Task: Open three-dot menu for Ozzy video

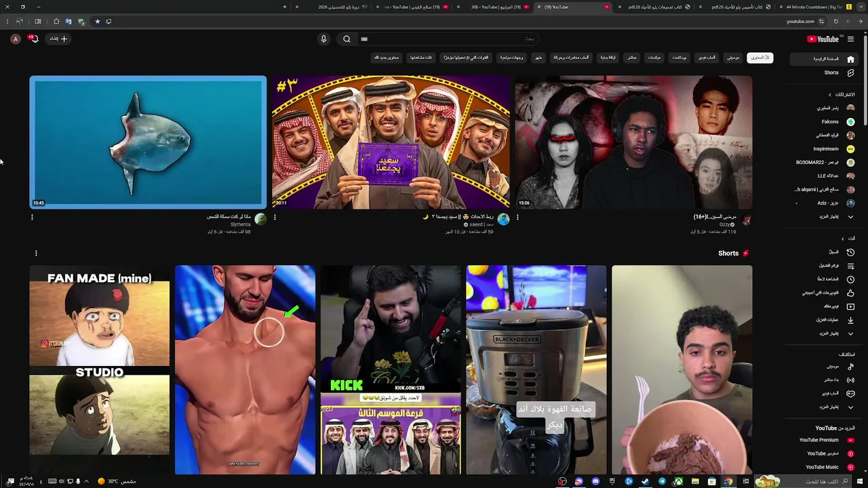Action: coord(517,218)
